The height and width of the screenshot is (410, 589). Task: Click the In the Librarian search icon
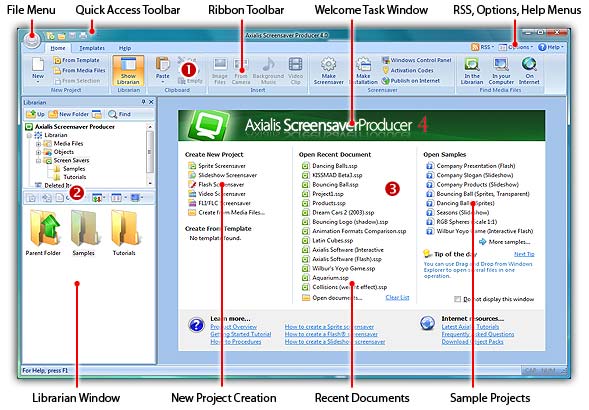coord(472,64)
